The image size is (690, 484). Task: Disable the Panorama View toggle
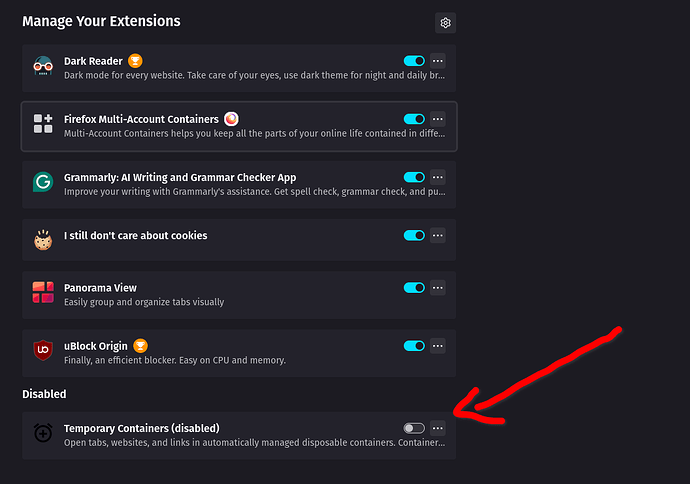[x=414, y=288]
